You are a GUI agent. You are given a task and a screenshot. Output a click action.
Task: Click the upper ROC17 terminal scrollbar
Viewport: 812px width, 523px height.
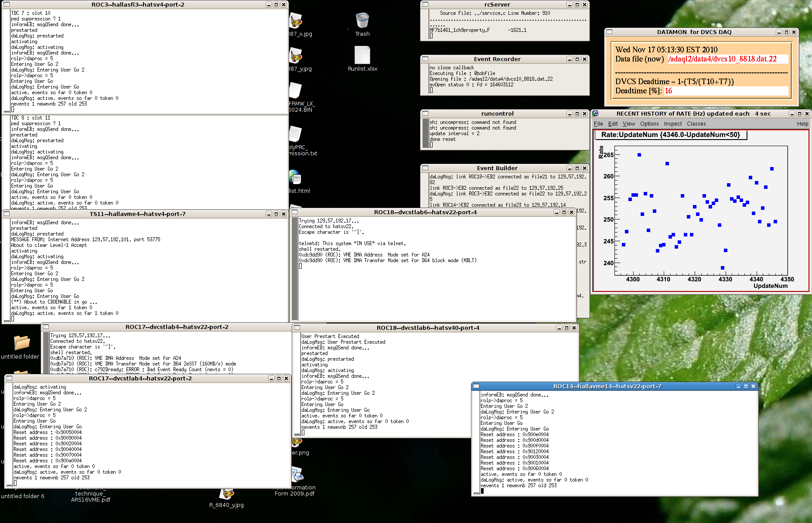click(46, 352)
